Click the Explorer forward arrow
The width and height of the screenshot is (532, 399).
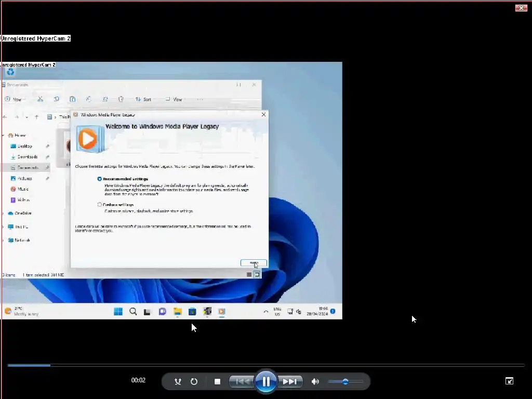point(16,117)
